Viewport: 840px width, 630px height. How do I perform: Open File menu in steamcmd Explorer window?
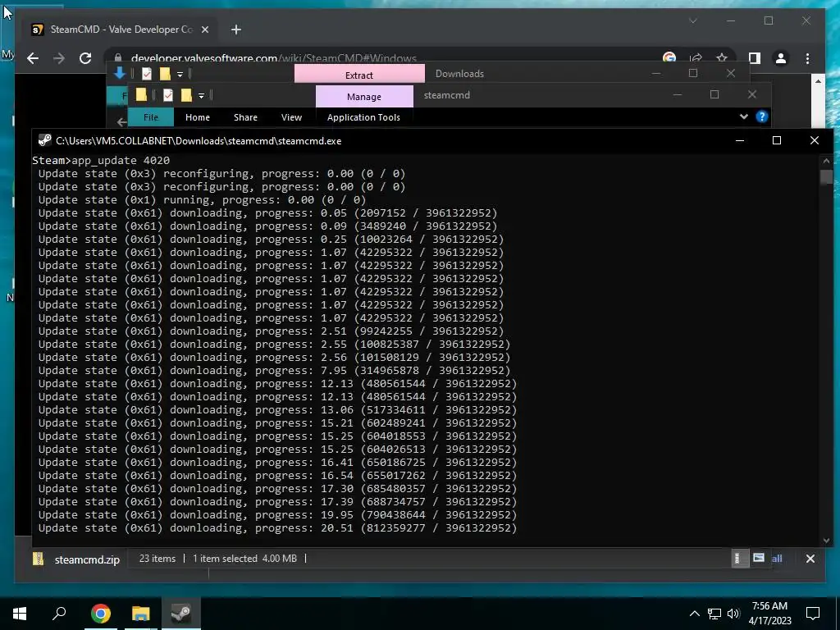151,116
